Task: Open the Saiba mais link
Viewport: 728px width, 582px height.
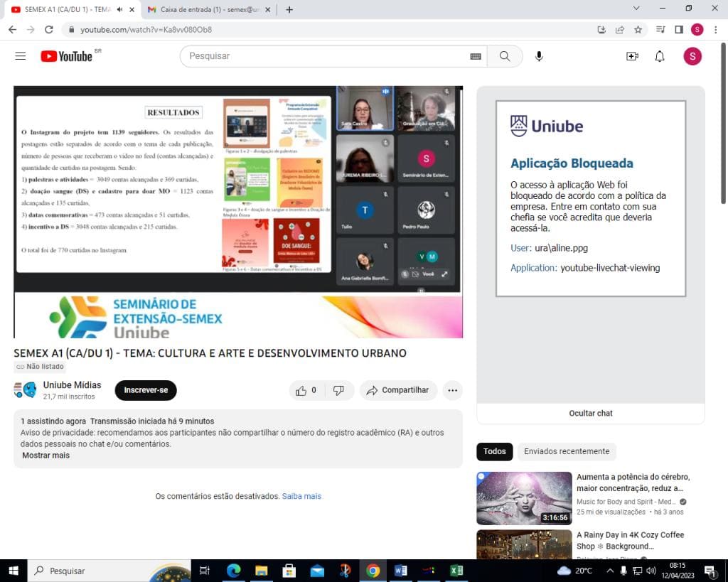Action: 301,496
